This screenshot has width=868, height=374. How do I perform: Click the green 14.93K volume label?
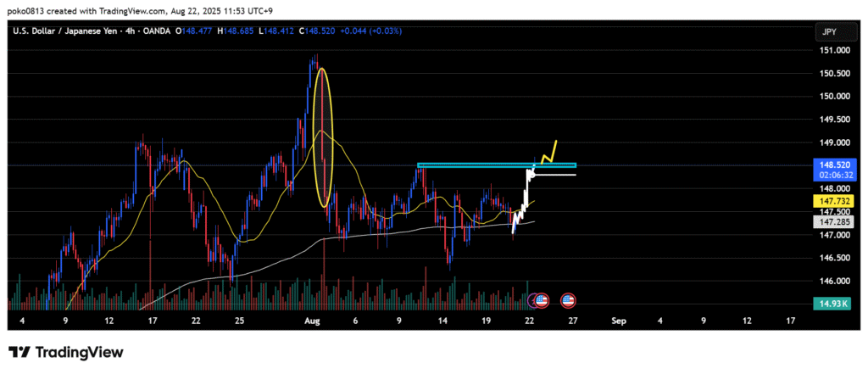tap(827, 303)
